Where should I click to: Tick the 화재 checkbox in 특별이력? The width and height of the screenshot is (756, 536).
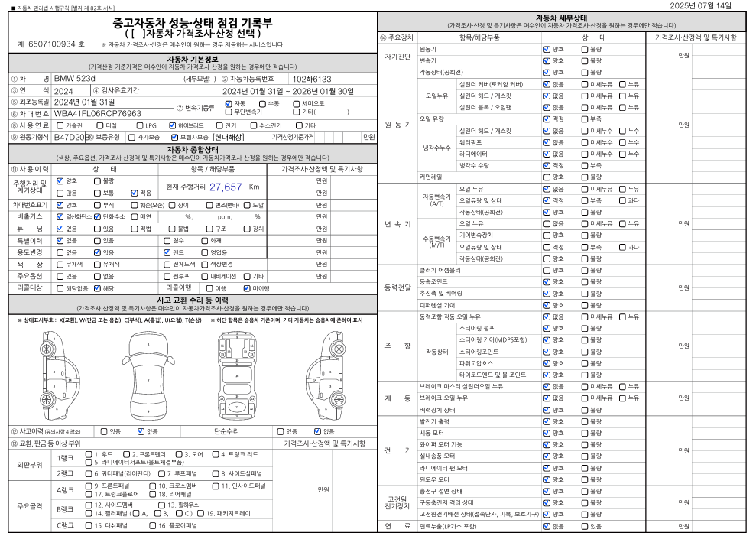coord(204,241)
